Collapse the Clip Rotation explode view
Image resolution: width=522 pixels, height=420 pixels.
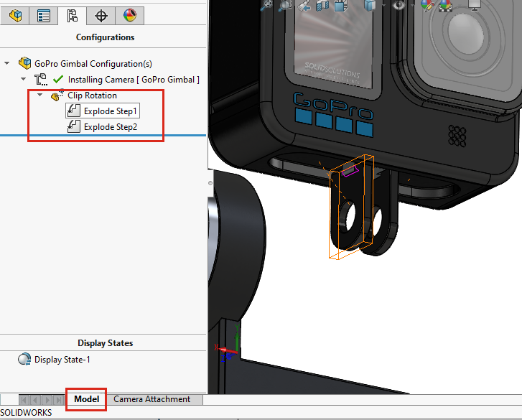(40, 95)
